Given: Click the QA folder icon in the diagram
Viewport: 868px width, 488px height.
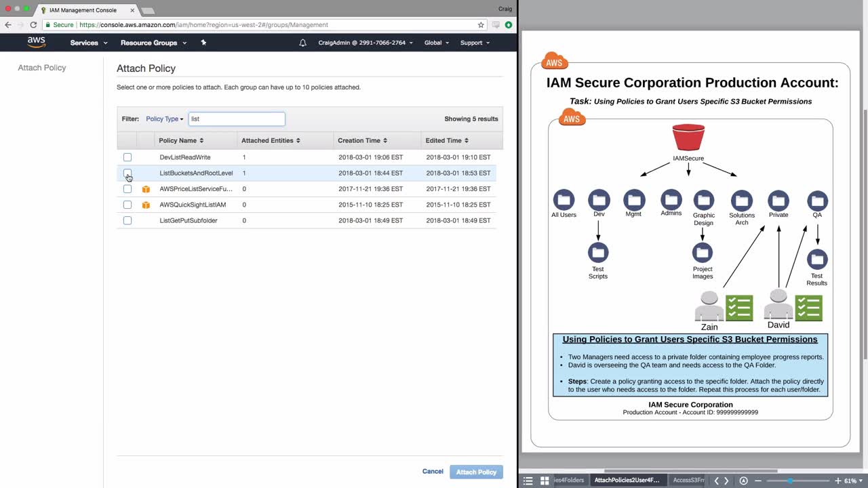Looking at the screenshot, I should point(818,200).
